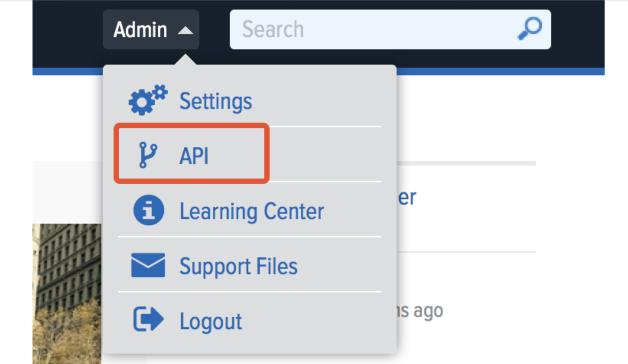
Task: Click the magnifying glass search icon
Action: (x=530, y=29)
